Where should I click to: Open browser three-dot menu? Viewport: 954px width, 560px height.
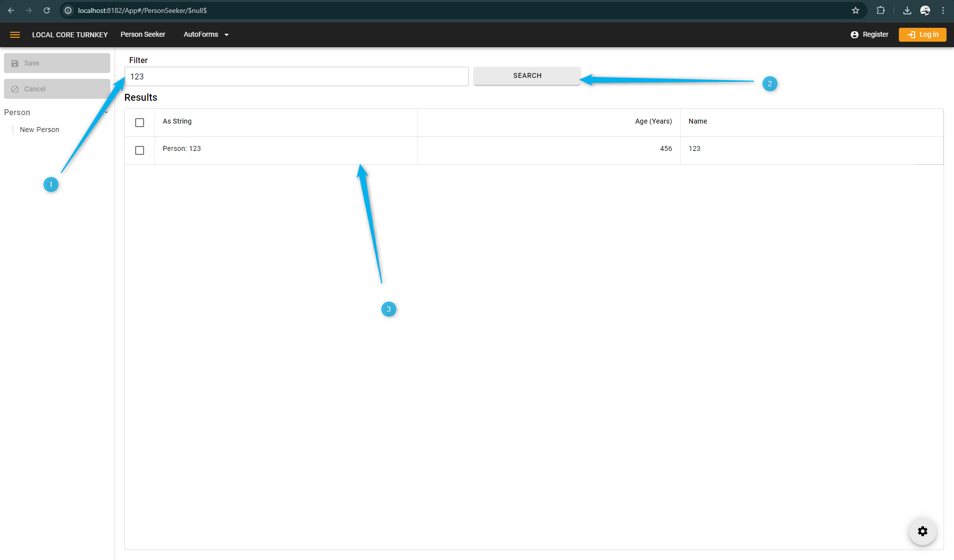(943, 10)
